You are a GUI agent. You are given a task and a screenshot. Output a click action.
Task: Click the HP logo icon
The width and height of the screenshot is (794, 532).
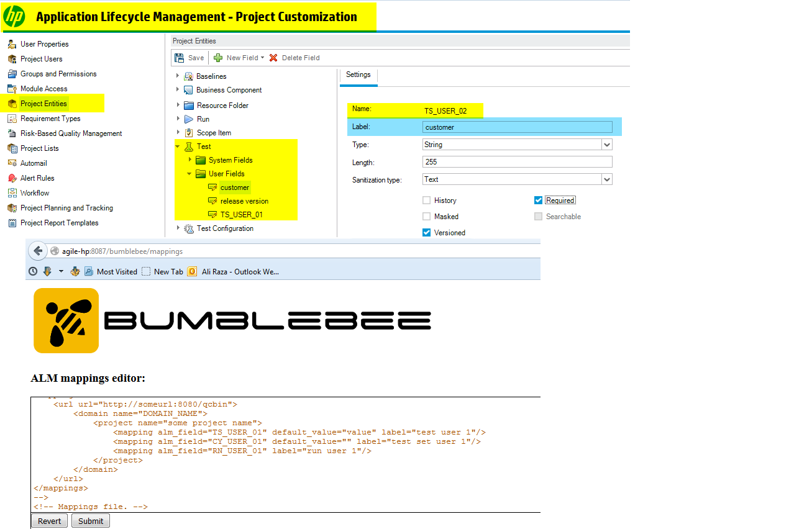14,16
